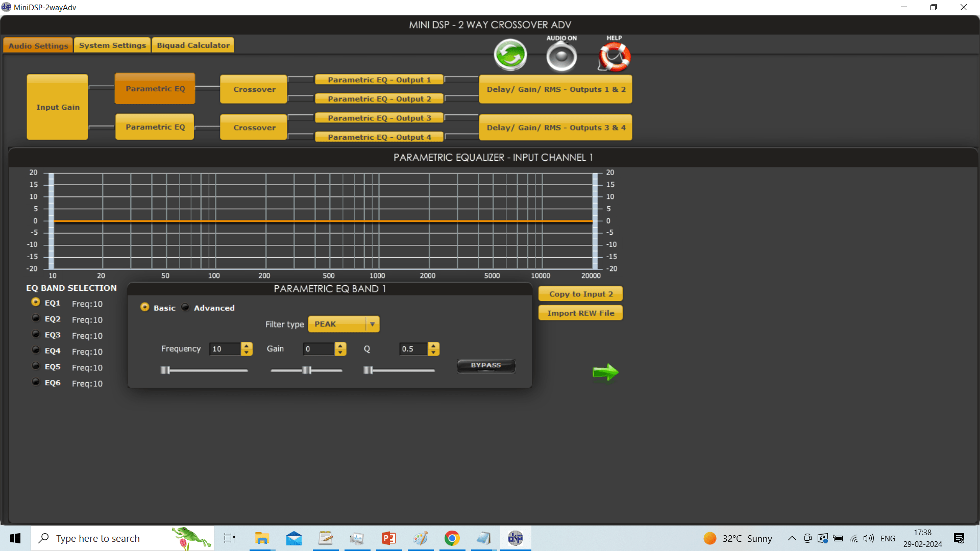Open Parametric EQ - Output 4

(379, 137)
